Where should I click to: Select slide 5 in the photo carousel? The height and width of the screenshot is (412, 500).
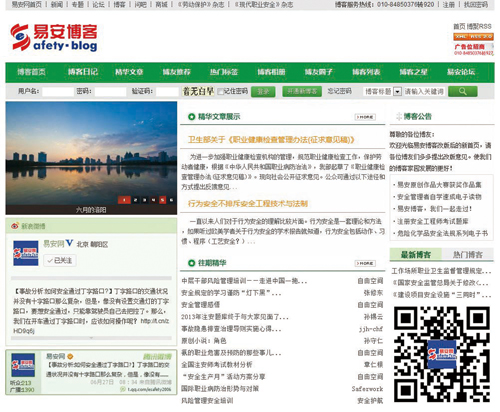coord(162,200)
